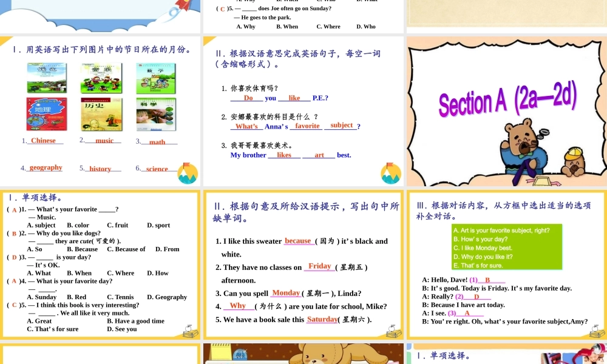
Task: Click the heading 'Ⅱ. 根据句意及所给汉语提示'
Action: tap(306, 212)
